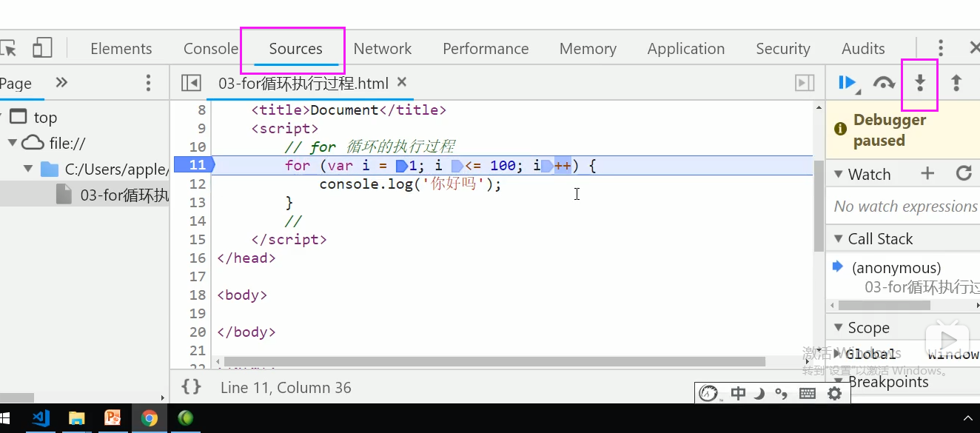The height and width of the screenshot is (433, 980).
Task: Set a breakpoint on line 13
Action: (x=198, y=202)
